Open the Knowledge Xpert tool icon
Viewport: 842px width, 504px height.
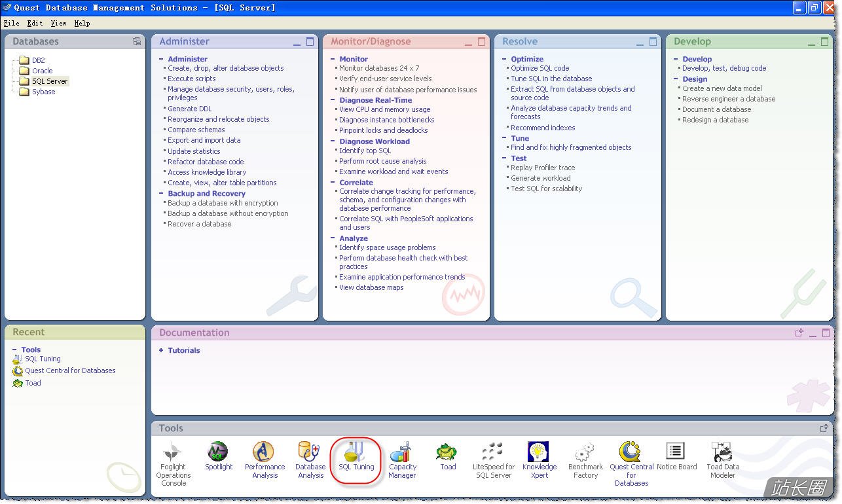pyautogui.click(x=538, y=452)
